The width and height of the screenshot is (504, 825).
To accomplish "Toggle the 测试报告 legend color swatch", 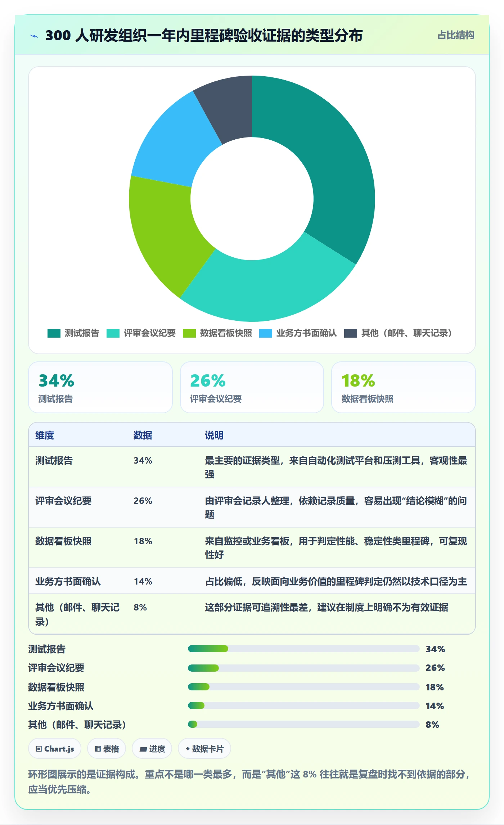I will (54, 333).
